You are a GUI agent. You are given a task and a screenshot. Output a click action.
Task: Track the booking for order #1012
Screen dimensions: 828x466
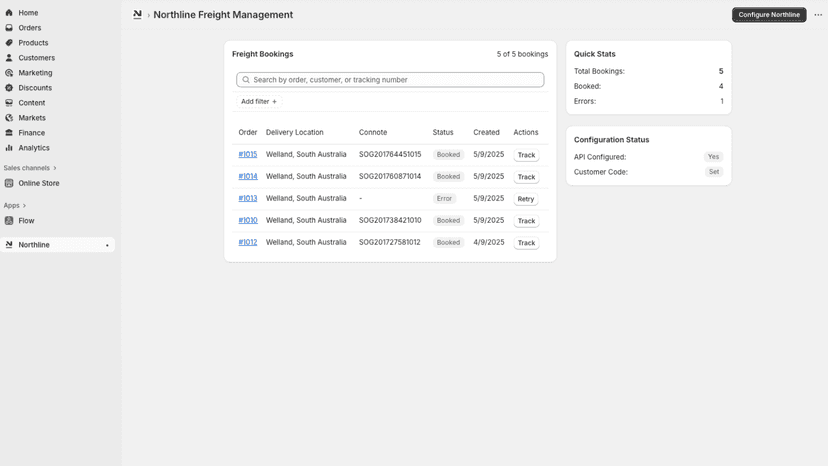(526, 243)
